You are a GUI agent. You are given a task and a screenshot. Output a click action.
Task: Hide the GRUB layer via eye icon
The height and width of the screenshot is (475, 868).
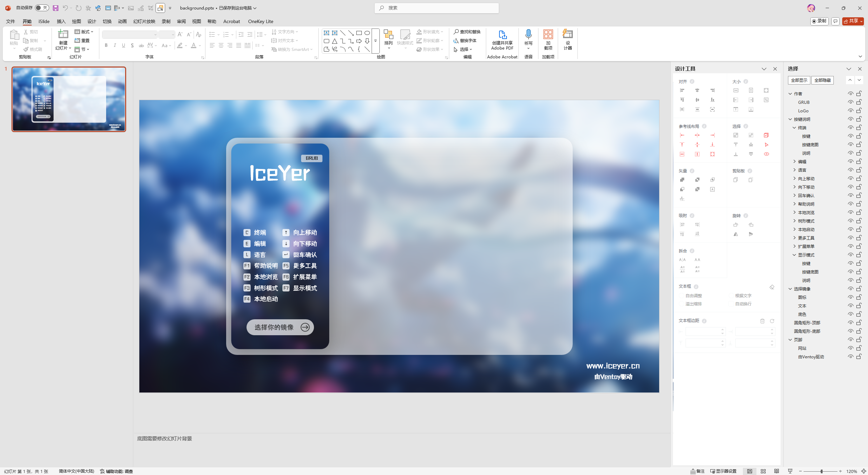click(850, 102)
